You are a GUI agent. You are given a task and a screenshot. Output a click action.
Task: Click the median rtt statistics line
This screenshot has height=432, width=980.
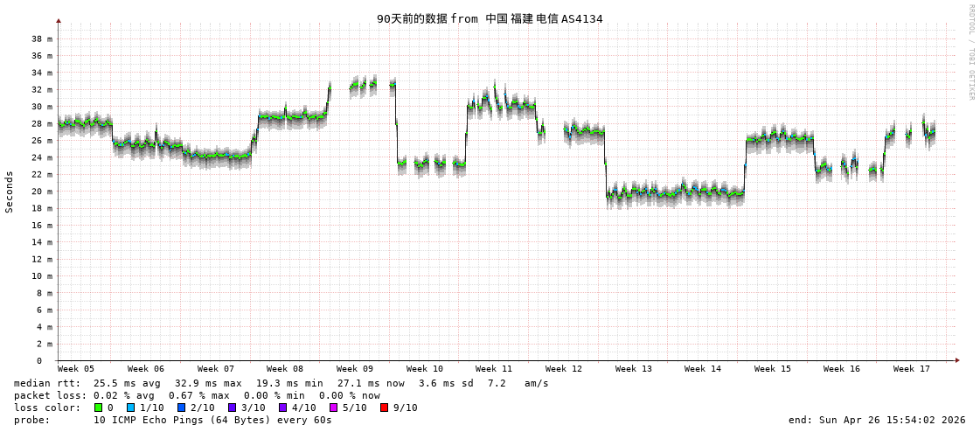tap(281, 383)
